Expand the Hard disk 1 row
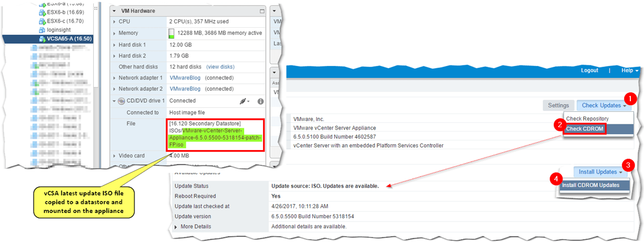Image resolution: width=644 pixels, height=242 pixels. pos(114,44)
